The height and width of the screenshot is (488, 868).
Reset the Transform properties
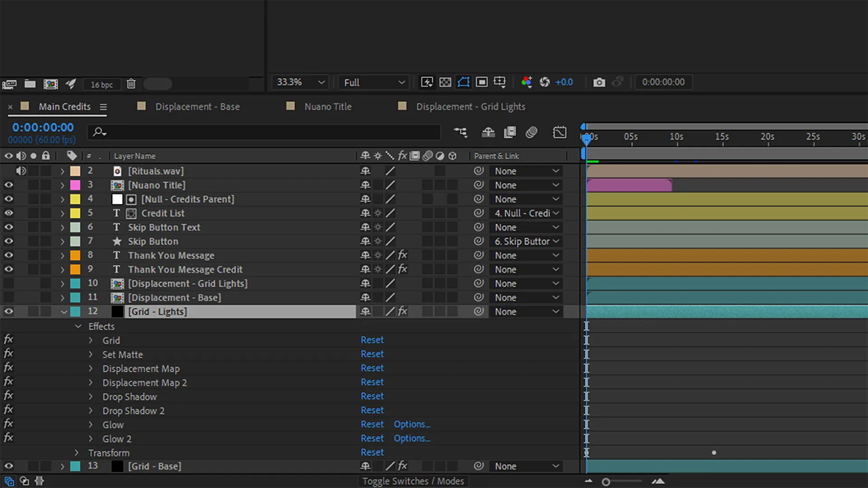372,452
